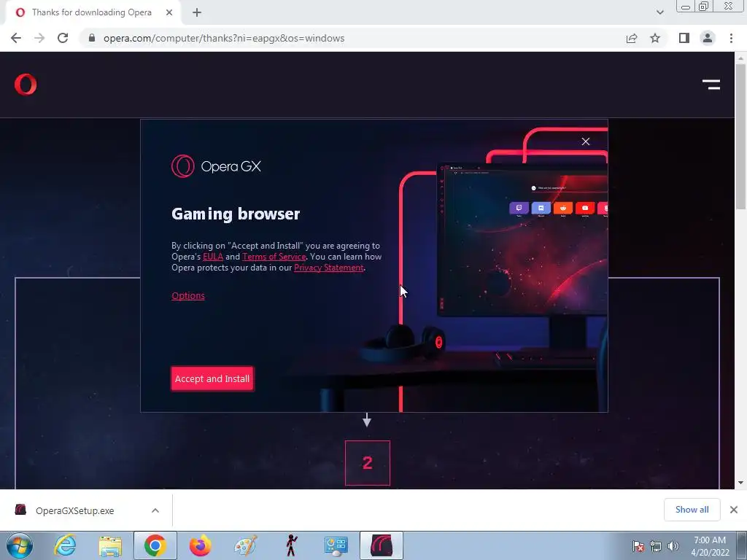Expand the tab search chevron
This screenshot has height=560, width=747.
(659, 12)
